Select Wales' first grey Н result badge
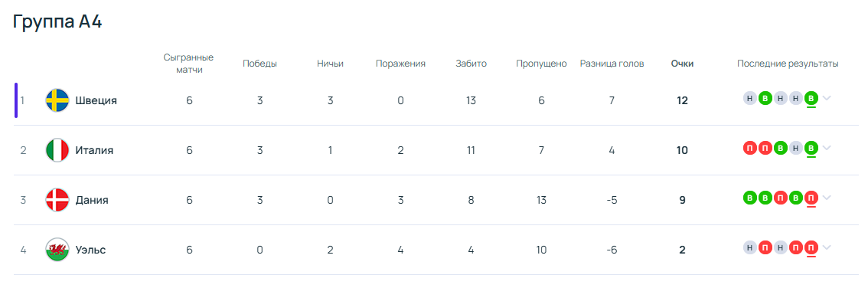Viewport: 868px width, 288px height. [x=749, y=247]
